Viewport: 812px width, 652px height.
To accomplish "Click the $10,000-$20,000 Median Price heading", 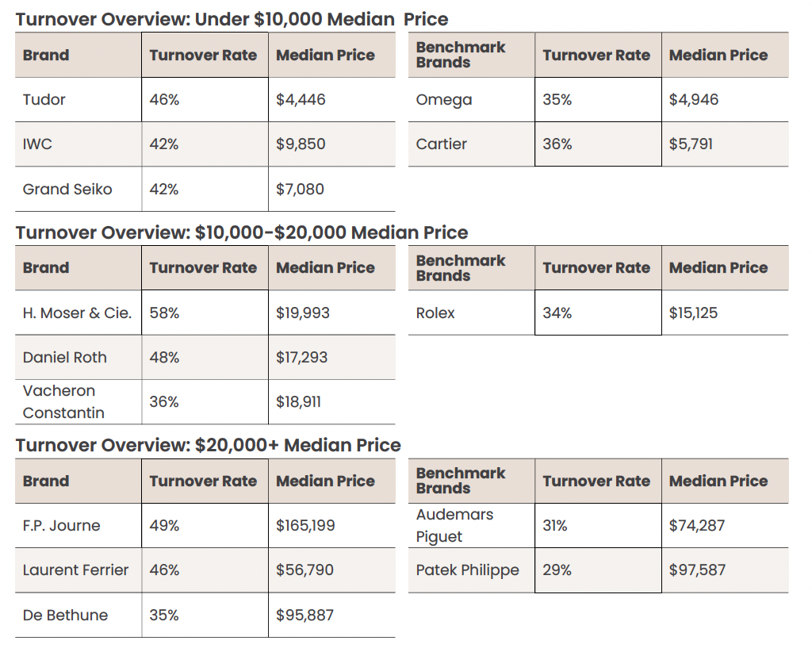I will pos(242,232).
